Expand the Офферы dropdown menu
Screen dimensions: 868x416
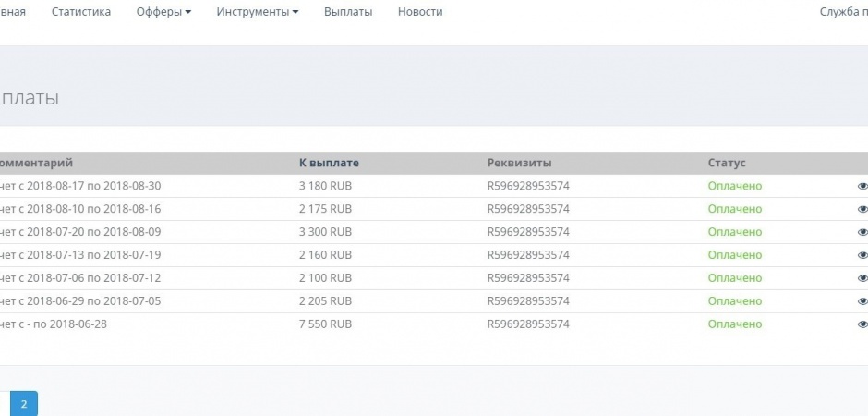[x=163, y=12]
